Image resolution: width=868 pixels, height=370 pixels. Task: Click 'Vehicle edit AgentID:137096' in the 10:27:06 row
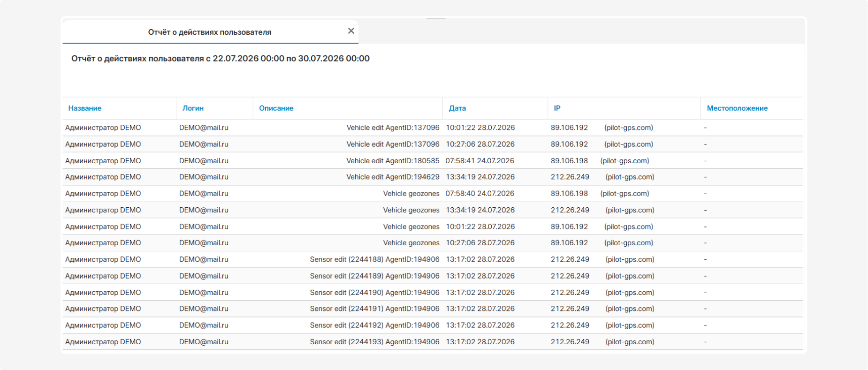(393, 144)
